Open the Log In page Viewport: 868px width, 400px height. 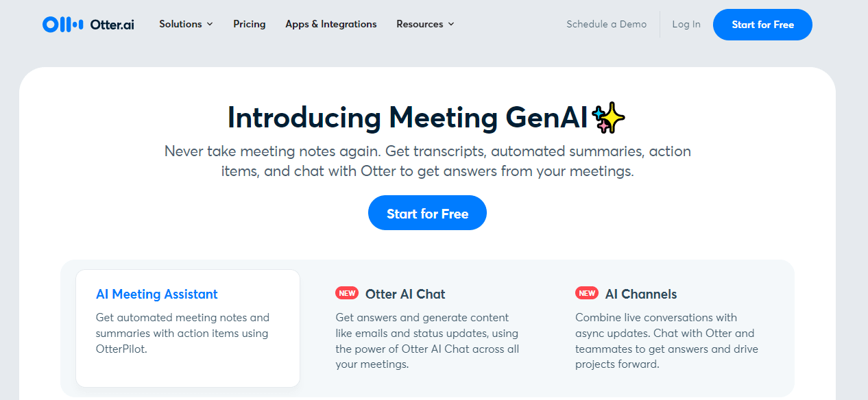click(x=686, y=24)
